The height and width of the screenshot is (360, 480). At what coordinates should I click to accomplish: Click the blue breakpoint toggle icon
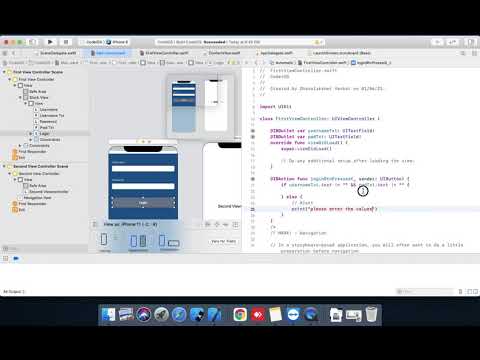pyautogui.click(x=16, y=259)
